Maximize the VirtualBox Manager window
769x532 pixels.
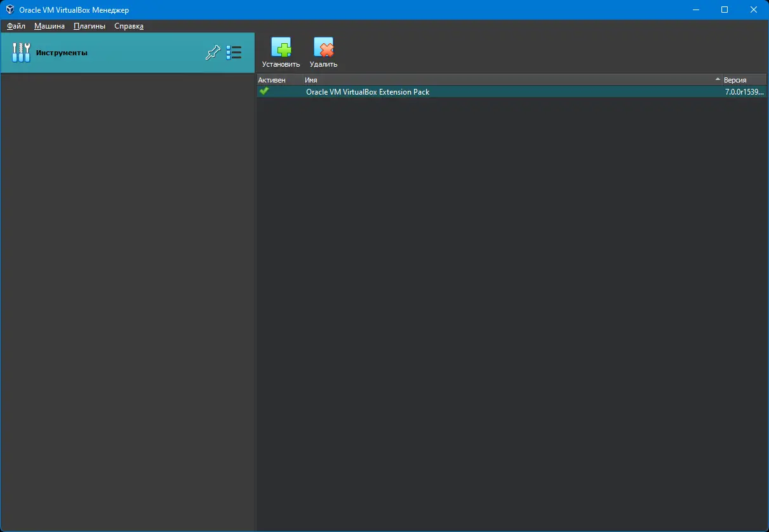[x=725, y=10]
